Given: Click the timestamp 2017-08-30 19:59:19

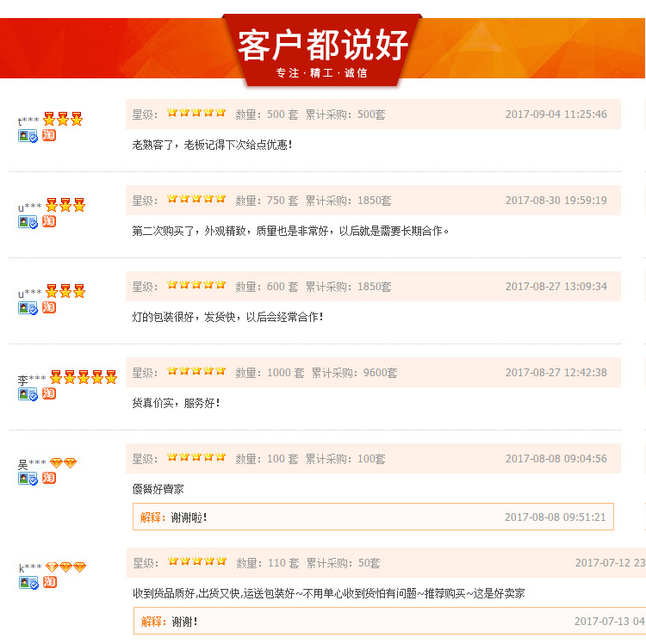Looking at the screenshot, I should 556,200.
